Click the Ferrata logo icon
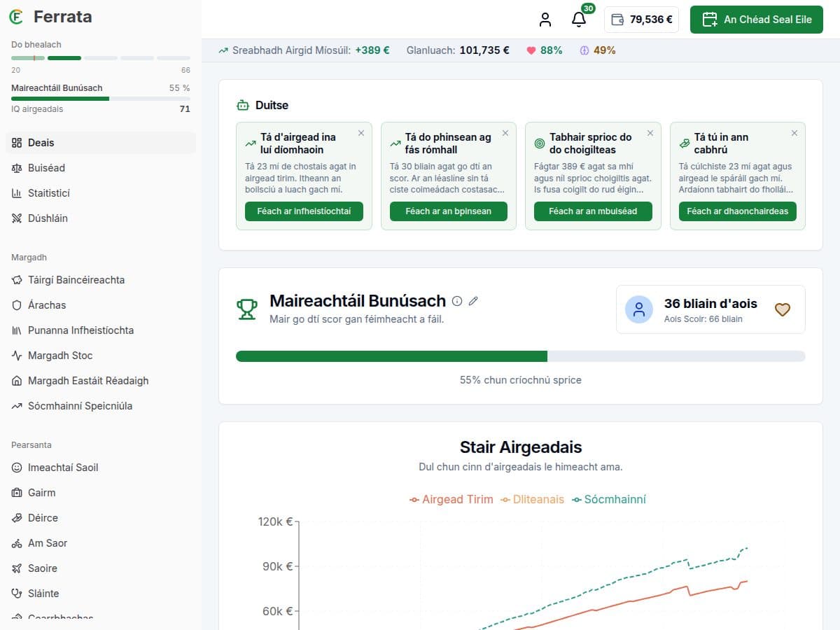This screenshot has width=840, height=630. pyautogui.click(x=16, y=17)
